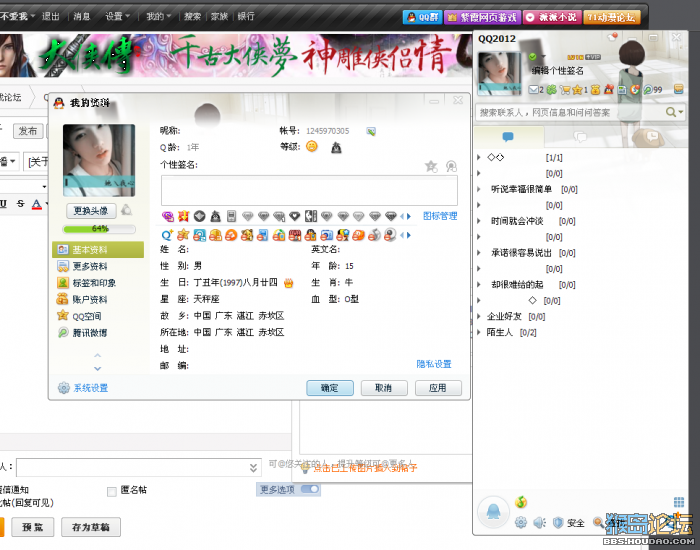Open the shopping cart icon in QQ panel
The image size is (700, 550).
pos(565,90)
